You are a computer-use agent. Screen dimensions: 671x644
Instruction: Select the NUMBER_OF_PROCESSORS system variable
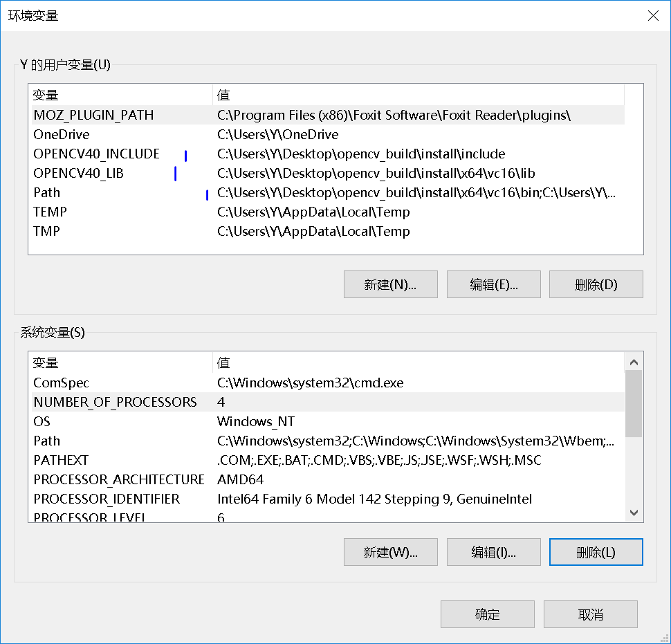[x=118, y=402]
